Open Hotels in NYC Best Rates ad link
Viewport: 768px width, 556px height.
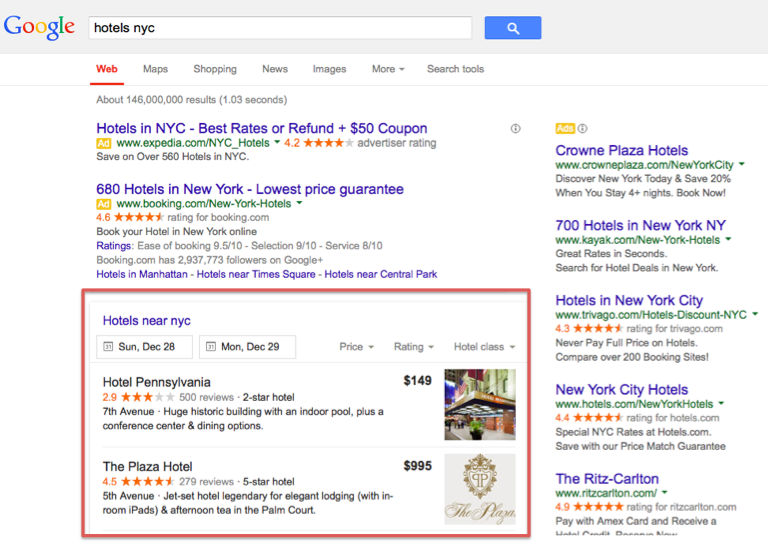click(262, 128)
